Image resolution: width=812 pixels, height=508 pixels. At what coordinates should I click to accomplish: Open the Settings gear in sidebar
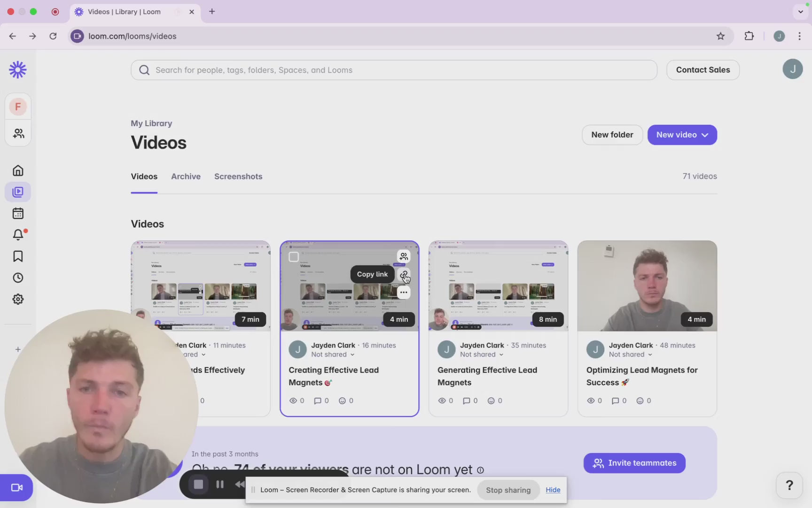(18, 299)
